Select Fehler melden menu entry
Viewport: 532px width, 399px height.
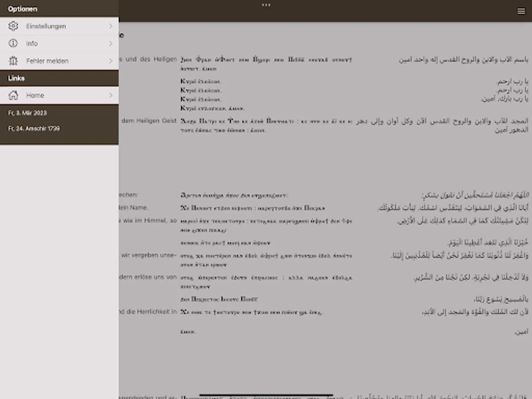[x=59, y=61]
